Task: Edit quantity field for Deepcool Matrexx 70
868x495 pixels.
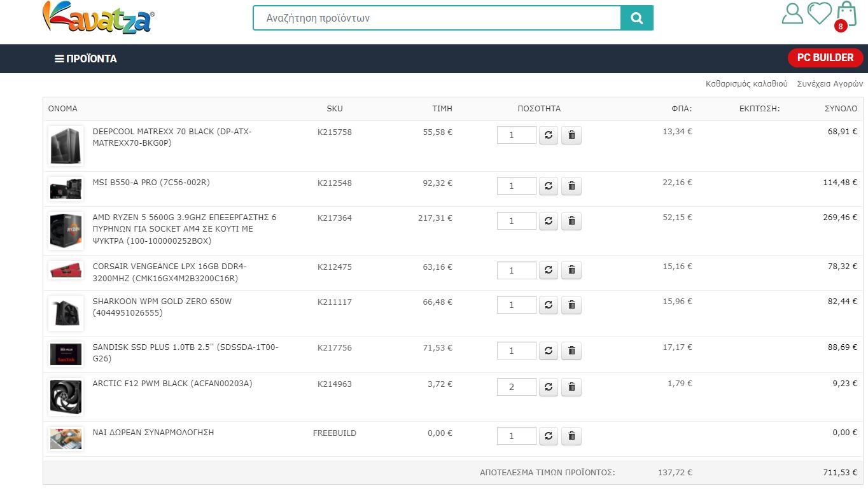Action: pos(517,135)
